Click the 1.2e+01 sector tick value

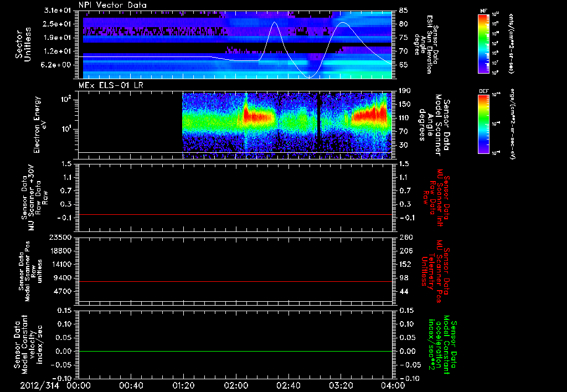[x=58, y=51]
